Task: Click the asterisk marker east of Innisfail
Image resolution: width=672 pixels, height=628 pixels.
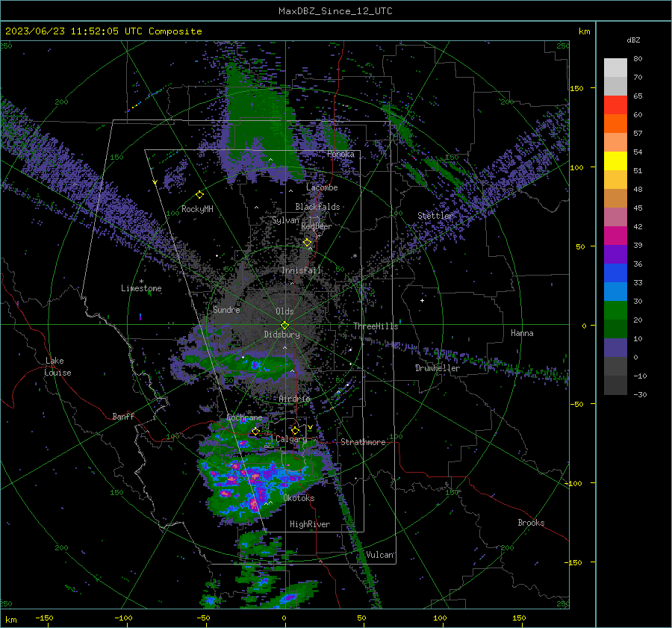Action: [x=355, y=256]
